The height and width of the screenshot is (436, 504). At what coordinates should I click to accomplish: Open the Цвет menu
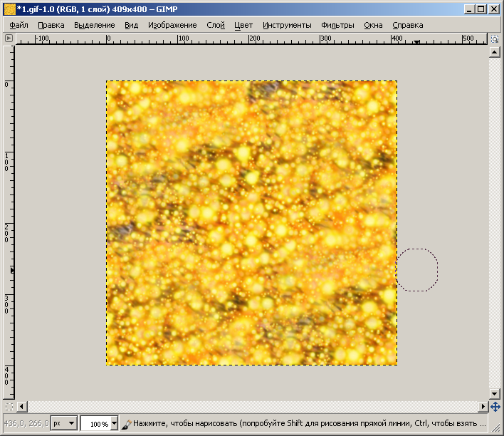[243, 25]
